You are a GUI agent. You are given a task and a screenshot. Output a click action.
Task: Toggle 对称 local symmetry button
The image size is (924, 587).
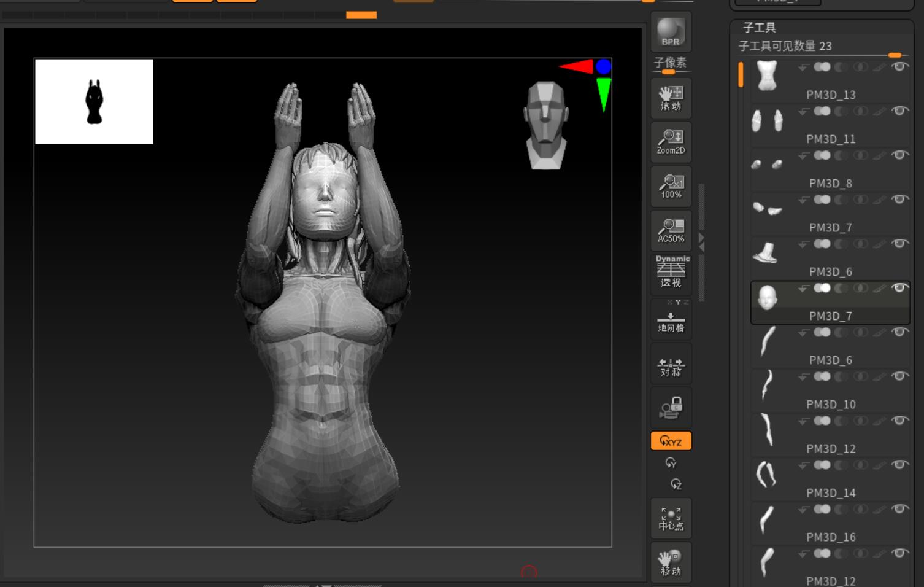pyautogui.click(x=671, y=364)
